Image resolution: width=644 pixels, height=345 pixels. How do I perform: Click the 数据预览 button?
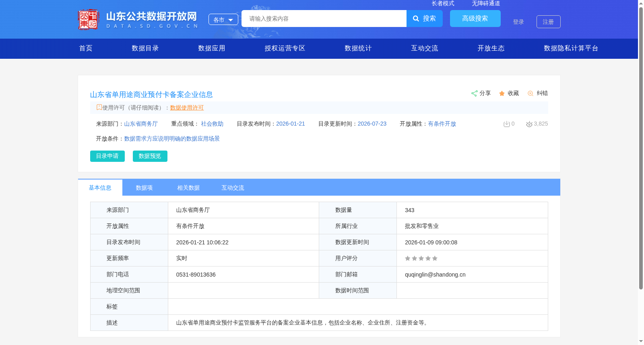point(150,156)
